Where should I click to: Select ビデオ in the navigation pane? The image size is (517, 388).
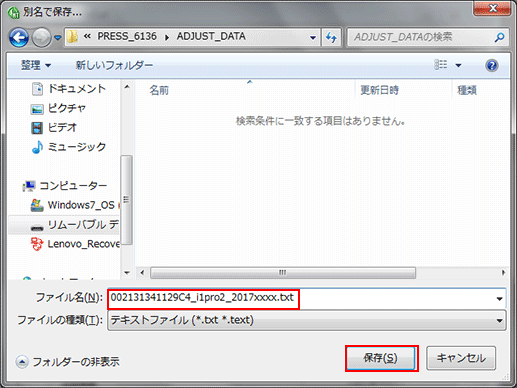click(x=62, y=127)
